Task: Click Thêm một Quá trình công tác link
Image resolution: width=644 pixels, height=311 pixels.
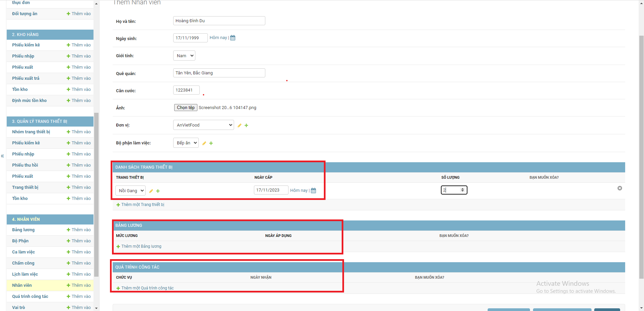Action: [x=147, y=288]
